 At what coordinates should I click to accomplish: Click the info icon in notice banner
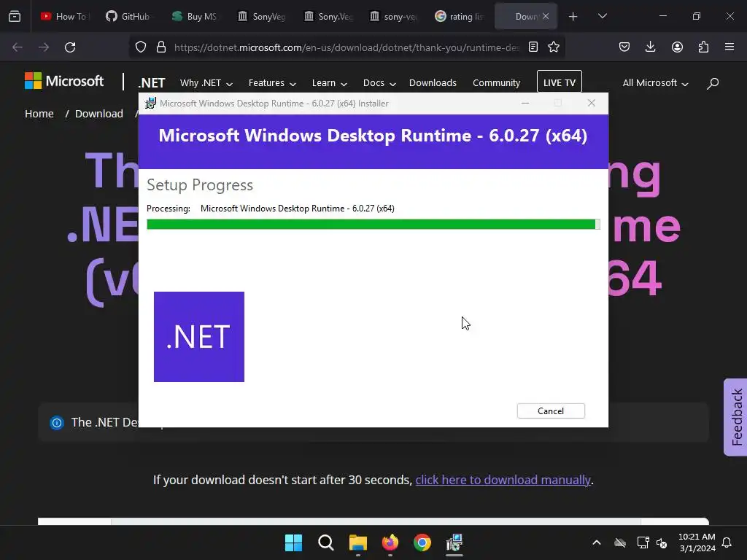57,422
